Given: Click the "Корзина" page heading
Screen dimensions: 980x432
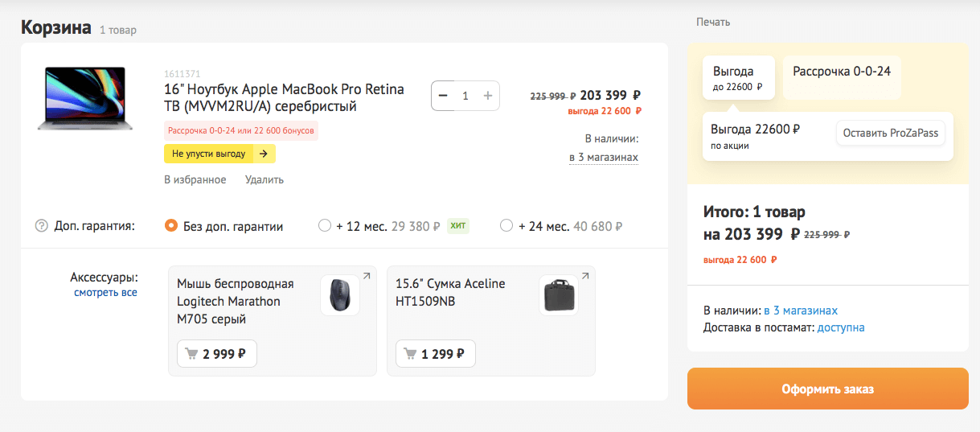Looking at the screenshot, I should pos(56,27).
